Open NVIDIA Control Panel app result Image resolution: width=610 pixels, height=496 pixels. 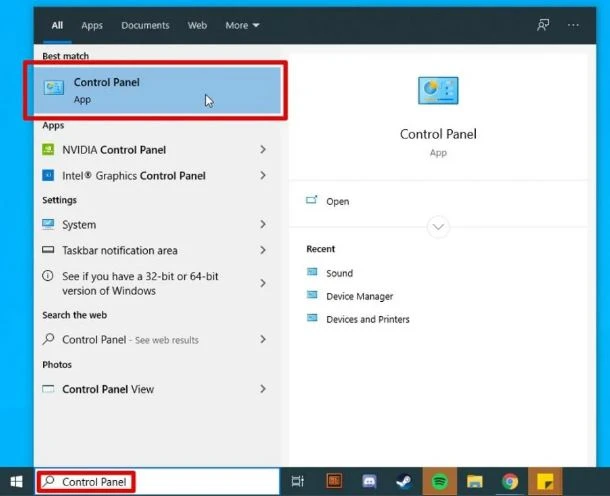157,150
